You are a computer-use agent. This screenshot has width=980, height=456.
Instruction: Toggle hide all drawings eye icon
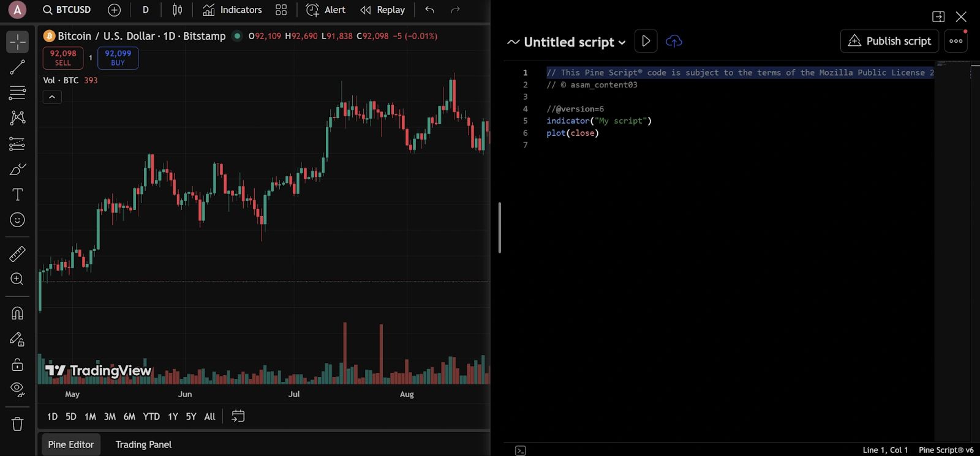pyautogui.click(x=17, y=389)
